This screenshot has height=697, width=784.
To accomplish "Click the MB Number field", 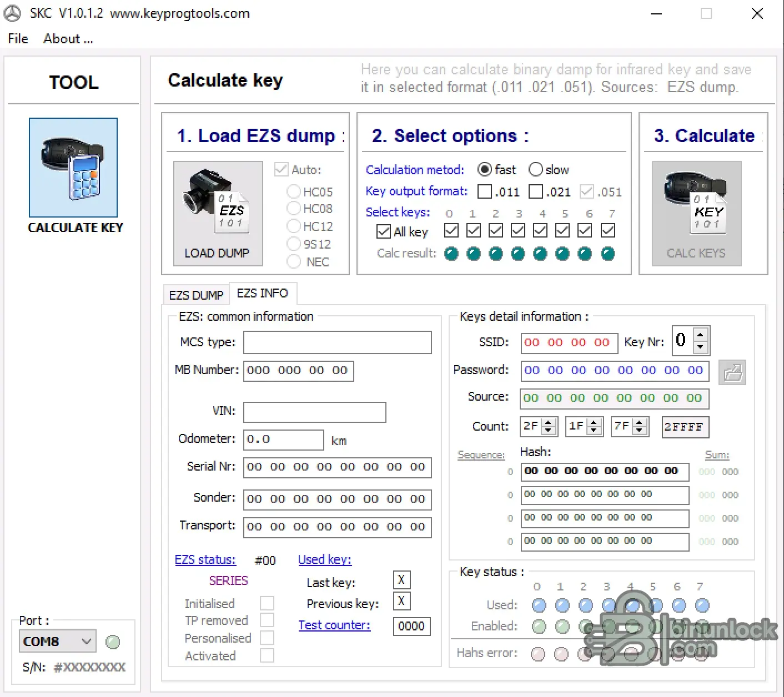I will (x=299, y=371).
